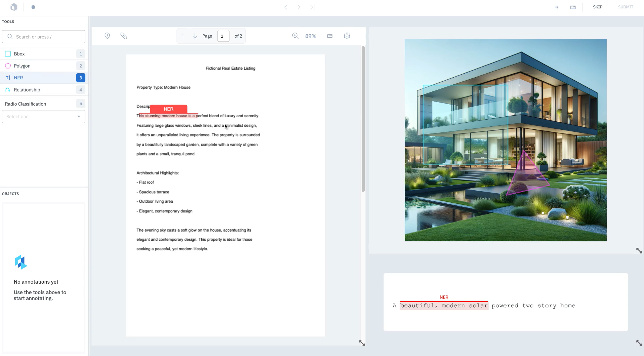
Task: Open keyboard shortcuts icon in top bar
Action: (x=573, y=7)
